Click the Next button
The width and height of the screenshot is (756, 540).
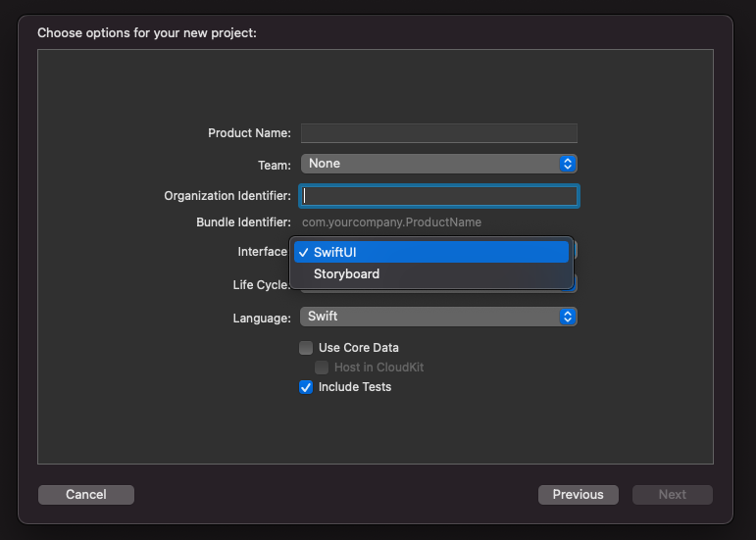click(672, 495)
